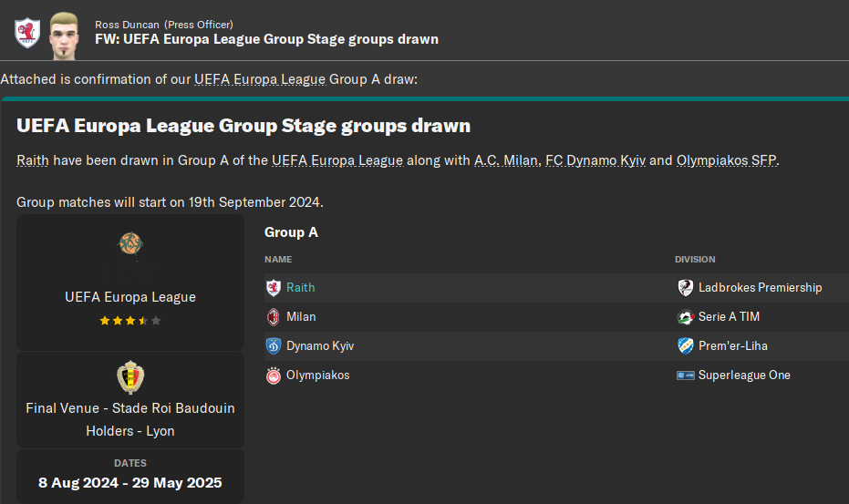The image size is (849, 504).
Task: Click the Milan club badge icon
Action: 273,317
